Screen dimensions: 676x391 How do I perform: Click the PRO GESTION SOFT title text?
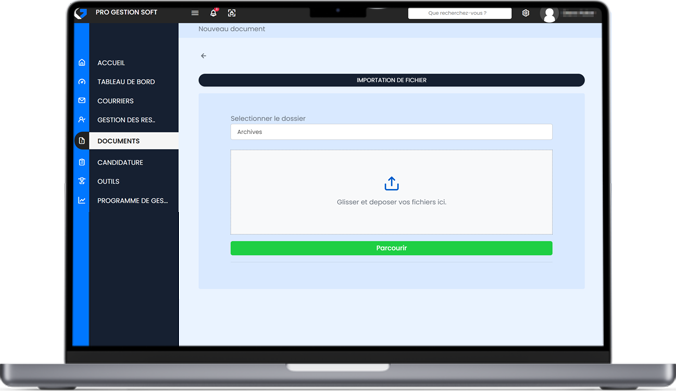click(126, 12)
